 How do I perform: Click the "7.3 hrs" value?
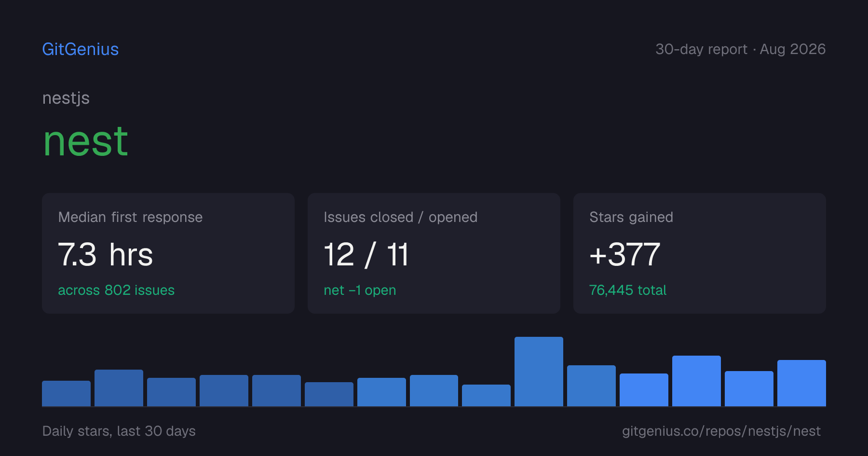pos(106,254)
